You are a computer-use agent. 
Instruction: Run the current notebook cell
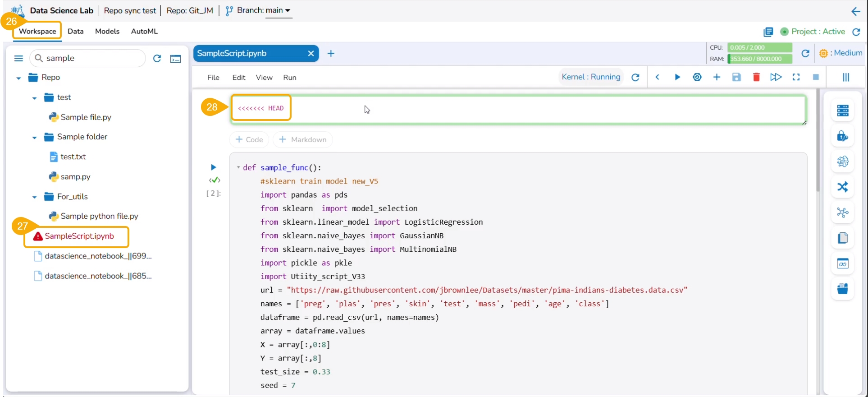point(677,77)
